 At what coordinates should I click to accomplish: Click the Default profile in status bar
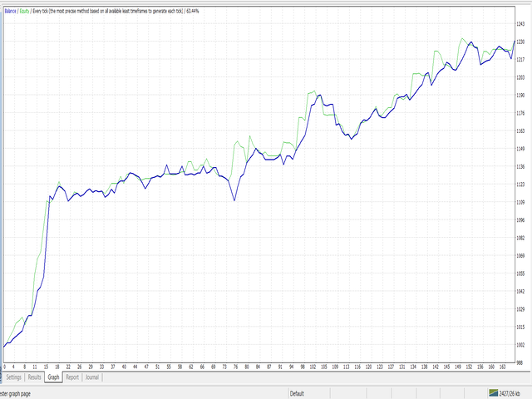[298, 393]
